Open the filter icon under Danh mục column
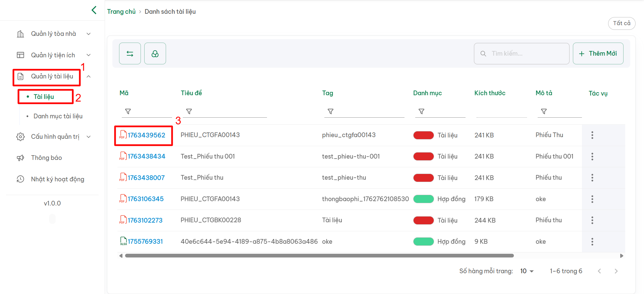Viewport: 644px width, 294px height. tap(421, 111)
